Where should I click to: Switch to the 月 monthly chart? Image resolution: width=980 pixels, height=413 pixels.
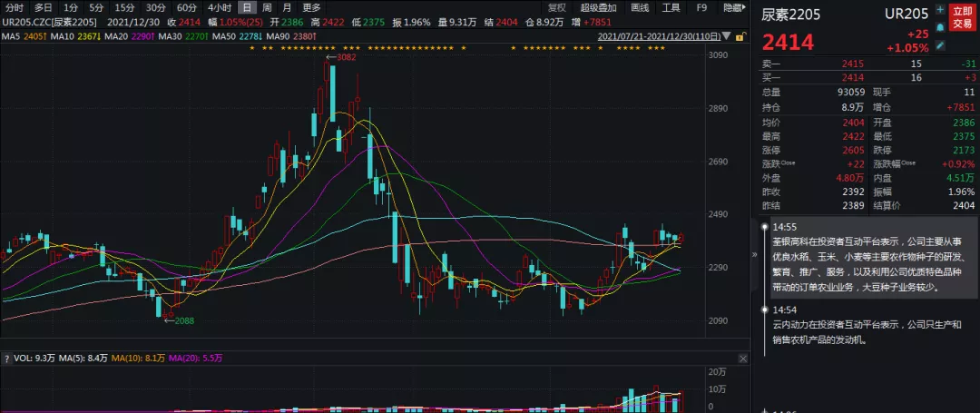287,7
